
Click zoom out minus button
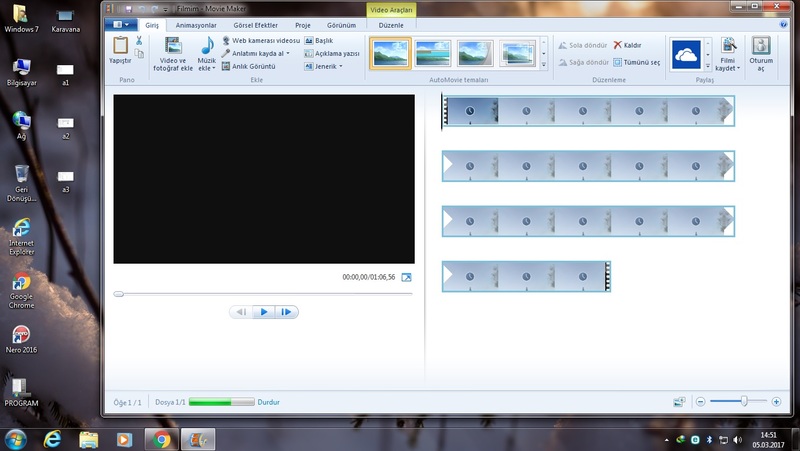701,402
